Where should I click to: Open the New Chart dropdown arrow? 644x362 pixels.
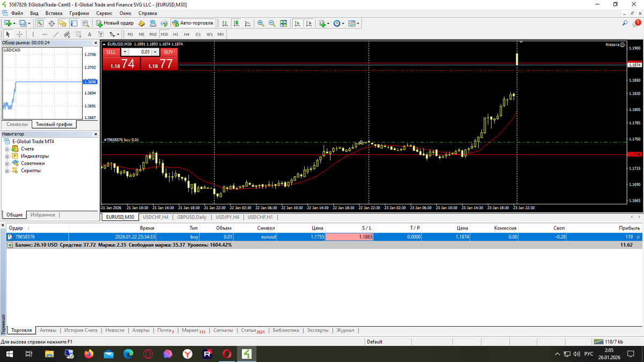click(14, 24)
